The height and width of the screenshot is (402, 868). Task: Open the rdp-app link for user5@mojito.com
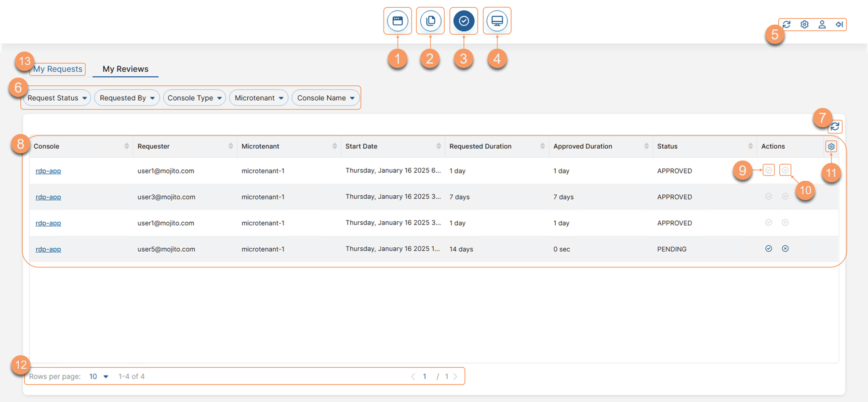pyautogui.click(x=48, y=249)
